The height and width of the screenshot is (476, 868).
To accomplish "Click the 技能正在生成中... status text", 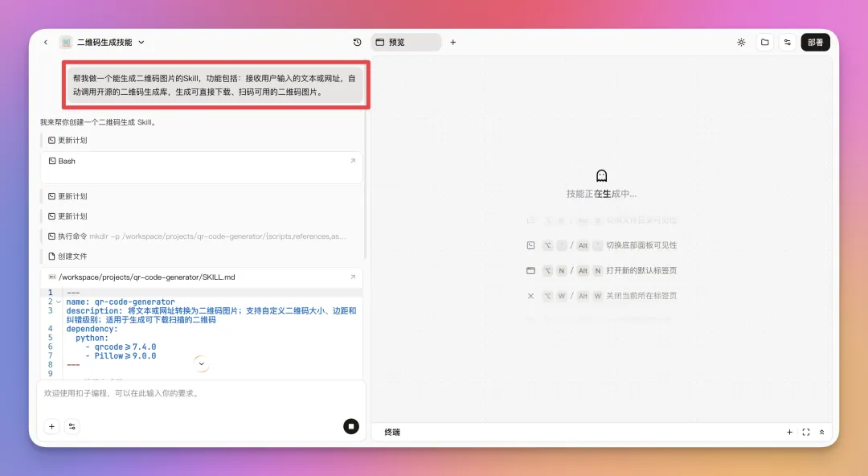I will [601, 194].
